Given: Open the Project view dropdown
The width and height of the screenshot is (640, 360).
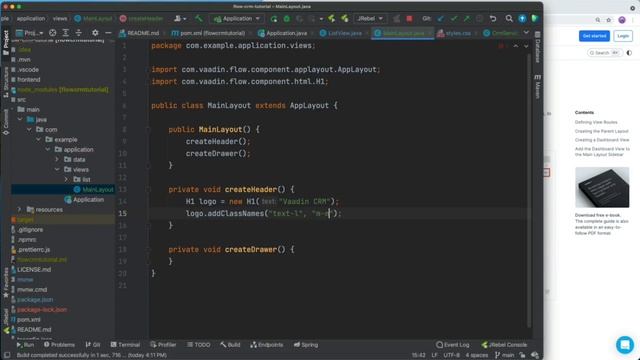Looking at the screenshot, I should (x=29, y=33).
